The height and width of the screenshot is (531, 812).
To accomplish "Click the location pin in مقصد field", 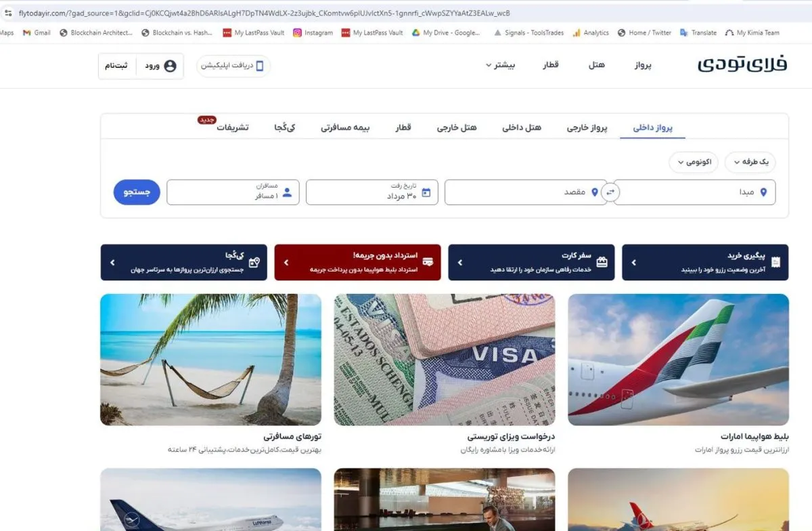I will pyautogui.click(x=595, y=192).
